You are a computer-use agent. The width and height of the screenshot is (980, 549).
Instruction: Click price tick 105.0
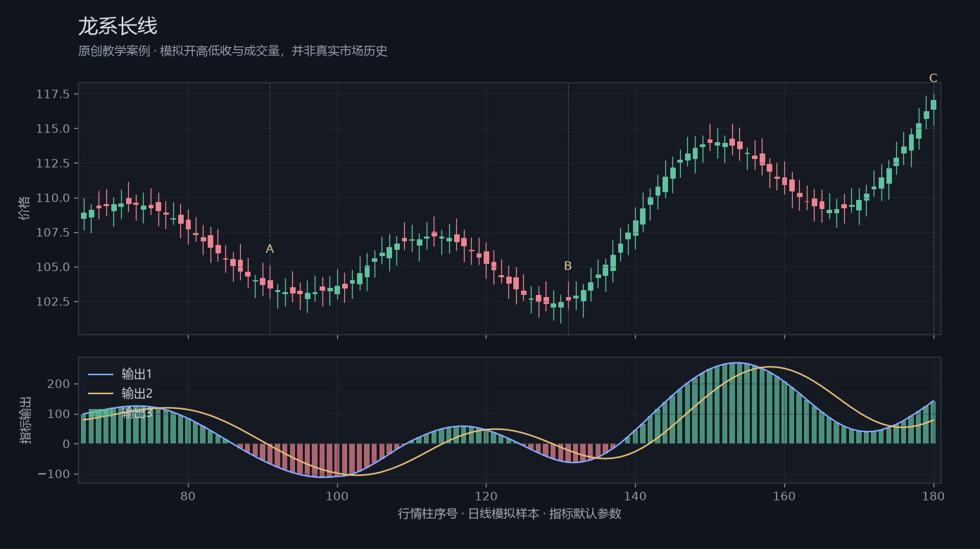pyautogui.click(x=53, y=267)
